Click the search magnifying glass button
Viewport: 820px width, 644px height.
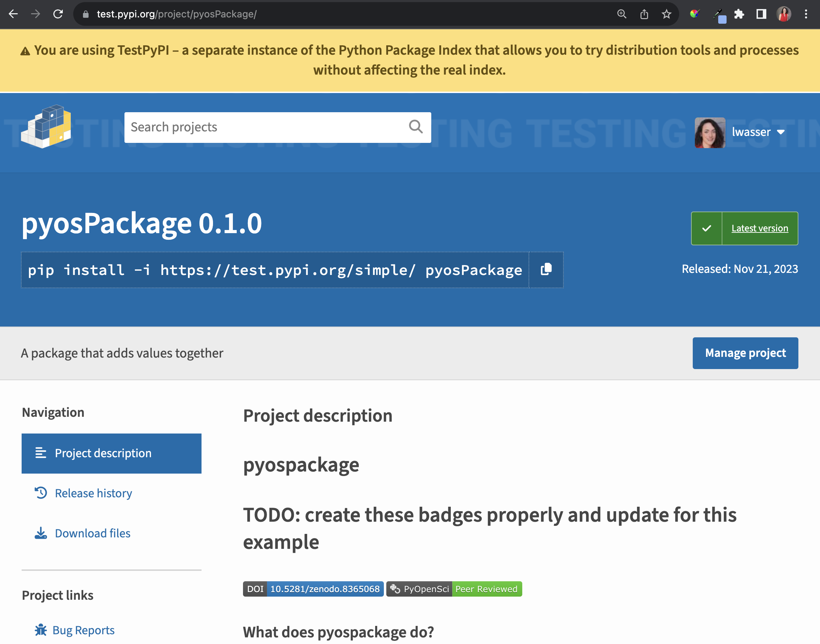tap(416, 127)
